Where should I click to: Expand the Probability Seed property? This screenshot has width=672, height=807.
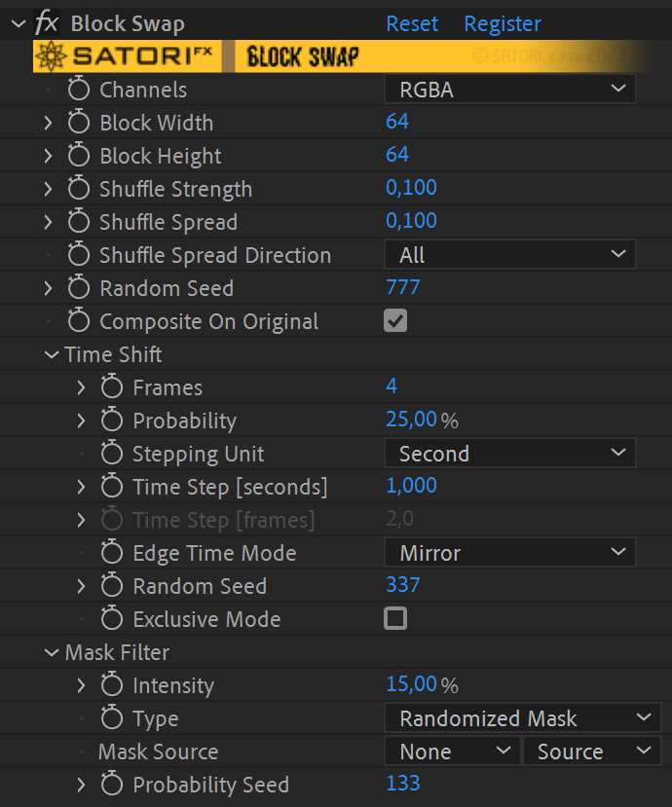tap(81, 785)
